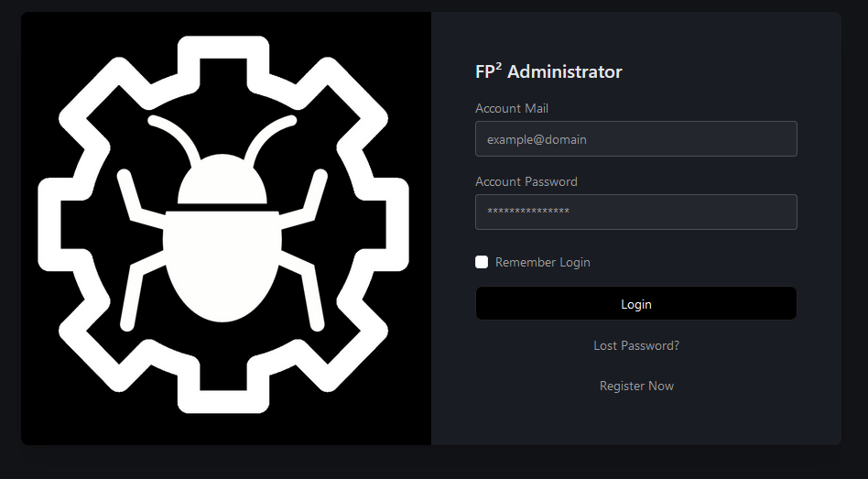Click the FP² Administrator heading
This screenshot has height=479, width=868.
pos(548,71)
